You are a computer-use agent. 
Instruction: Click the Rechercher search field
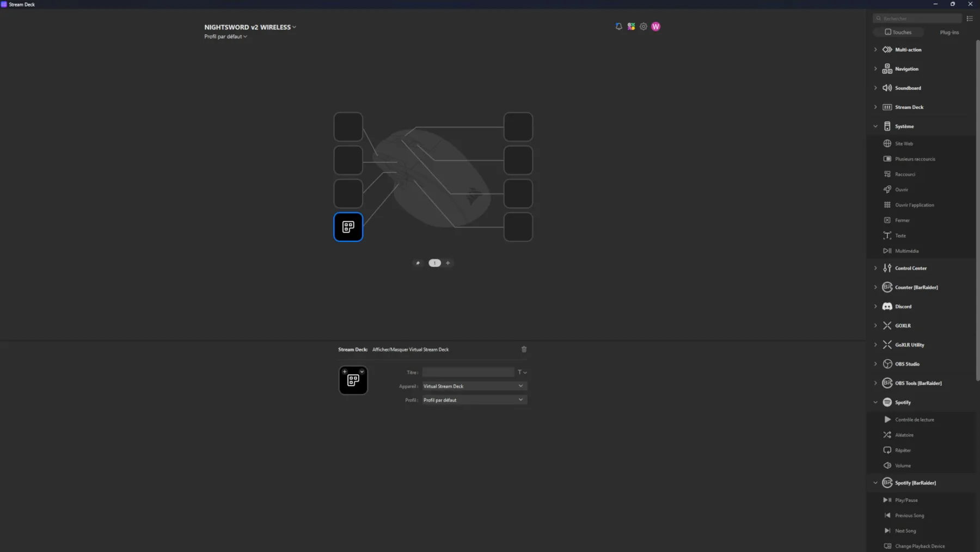[x=917, y=19]
